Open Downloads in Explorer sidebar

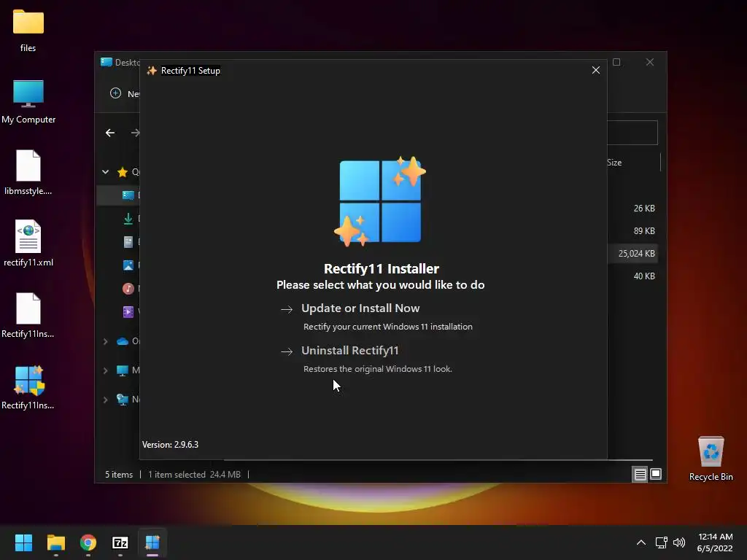pyautogui.click(x=128, y=219)
